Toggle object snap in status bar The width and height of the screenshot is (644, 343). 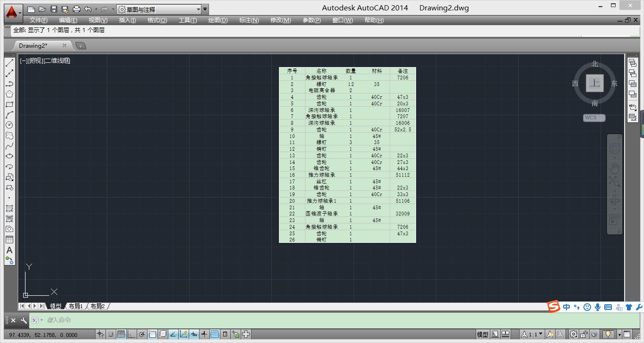coord(151,334)
